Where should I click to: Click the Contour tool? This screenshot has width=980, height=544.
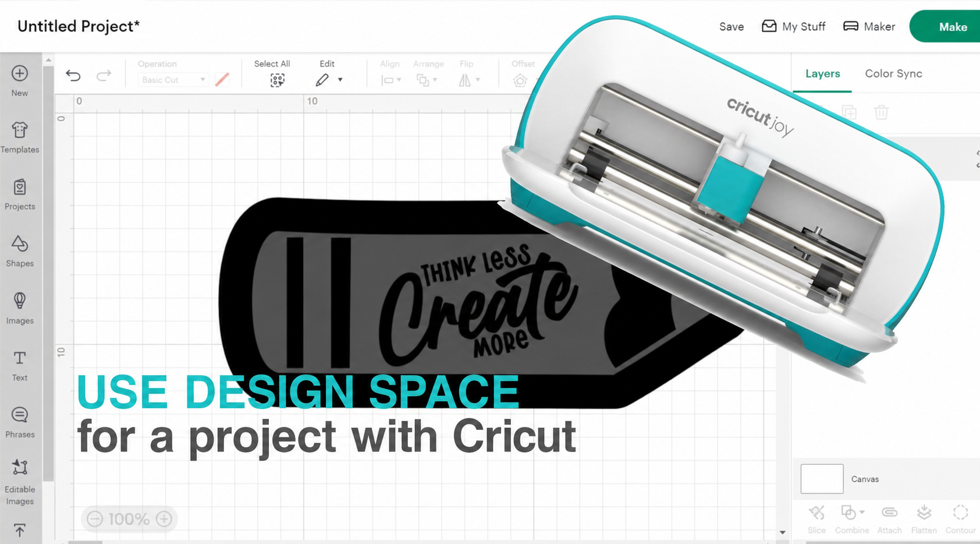[960, 519]
